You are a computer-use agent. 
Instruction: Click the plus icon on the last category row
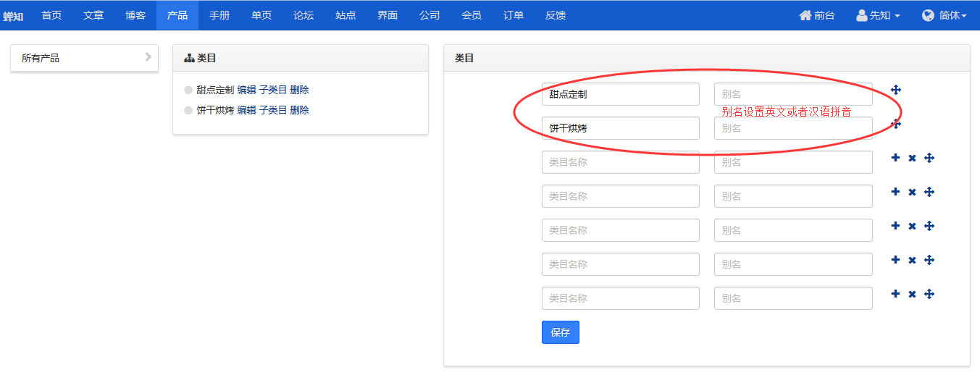[x=895, y=294]
